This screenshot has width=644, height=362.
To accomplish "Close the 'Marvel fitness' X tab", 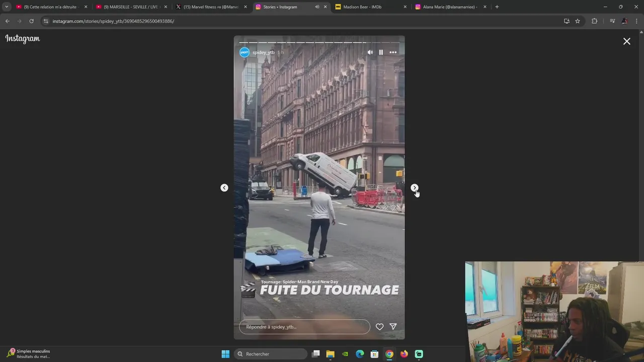I will tap(246, 7).
